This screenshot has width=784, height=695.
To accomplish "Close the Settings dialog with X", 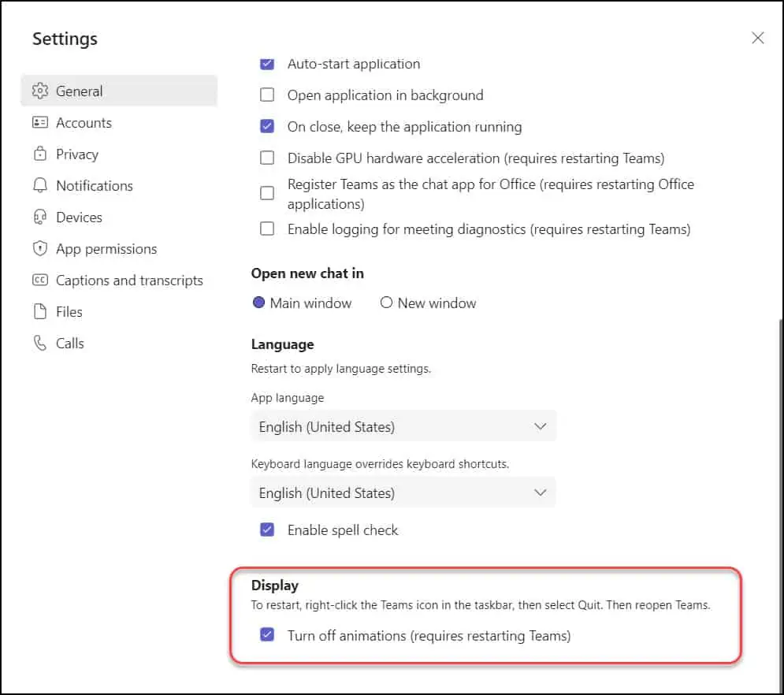I will point(758,38).
